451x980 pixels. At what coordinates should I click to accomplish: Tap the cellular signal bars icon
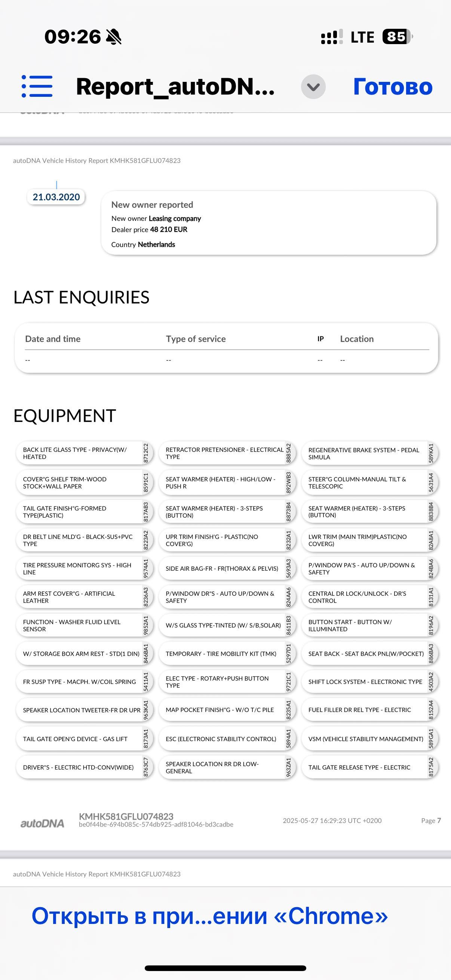[332, 37]
